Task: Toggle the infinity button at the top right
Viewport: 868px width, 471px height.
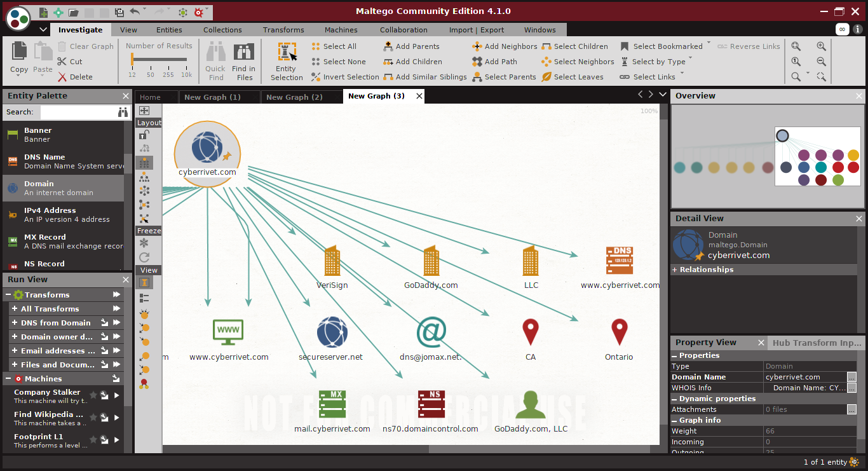Action: tap(842, 29)
